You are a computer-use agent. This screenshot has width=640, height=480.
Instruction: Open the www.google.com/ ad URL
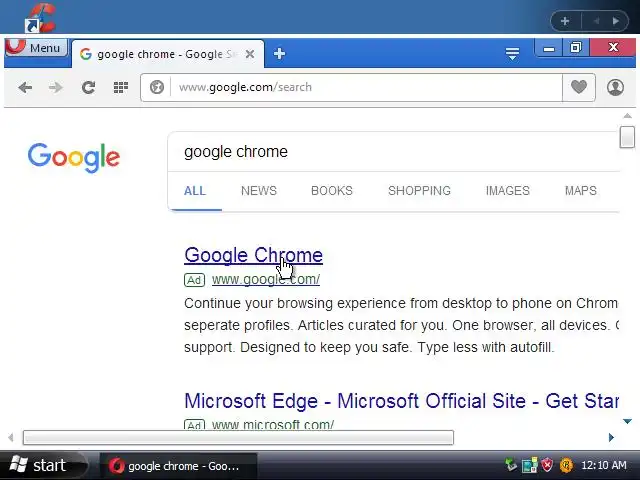(x=266, y=280)
